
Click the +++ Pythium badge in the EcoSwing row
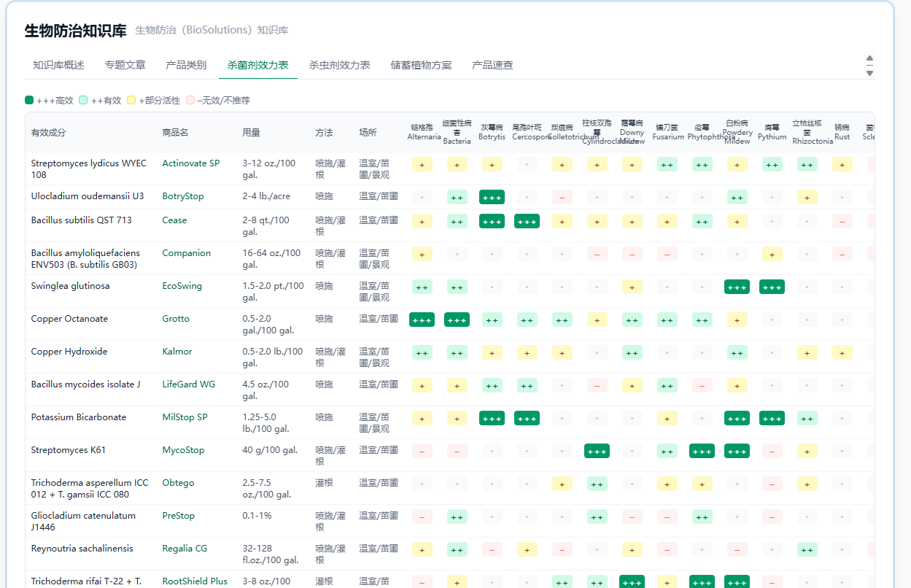point(772,287)
